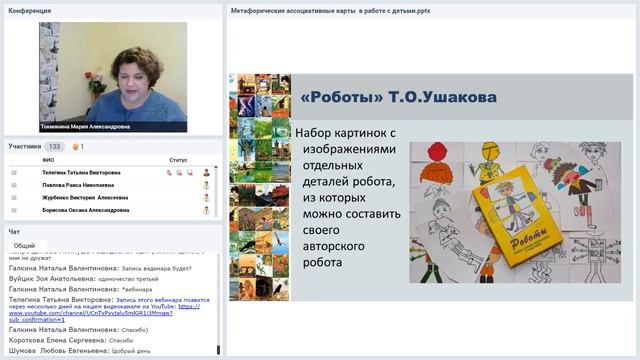Image resolution: width=640 pixels, height=360 pixels.
Task: Click the row marker beside Журбенко Виктория Алексеевна
Action: (x=14, y=198)
